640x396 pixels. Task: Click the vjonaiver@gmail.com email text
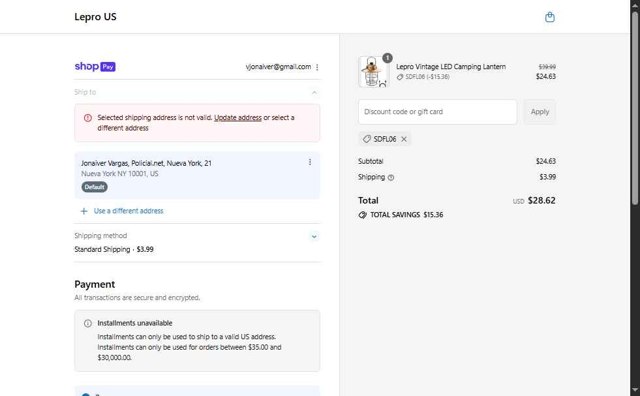click(278, 67)
